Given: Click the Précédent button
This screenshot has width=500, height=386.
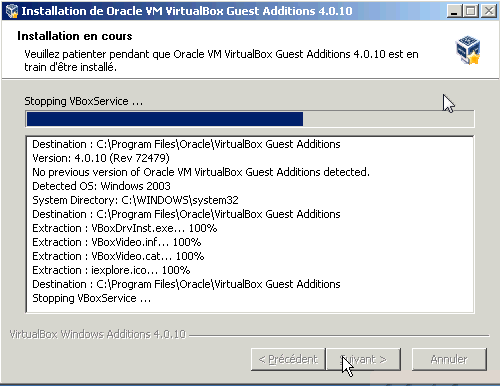Looking at the screenshot, I should point(288,359).
